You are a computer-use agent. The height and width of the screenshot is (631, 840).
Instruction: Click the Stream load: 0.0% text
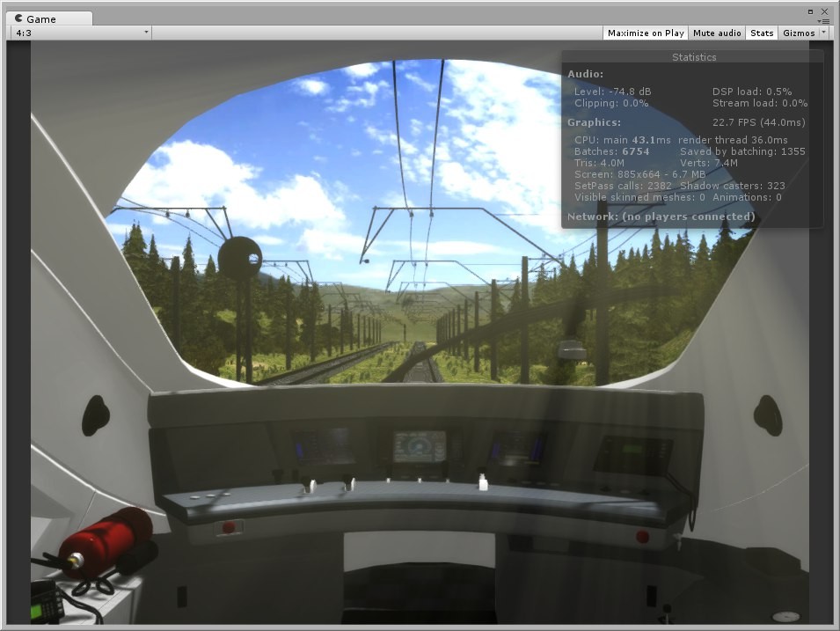760,103
